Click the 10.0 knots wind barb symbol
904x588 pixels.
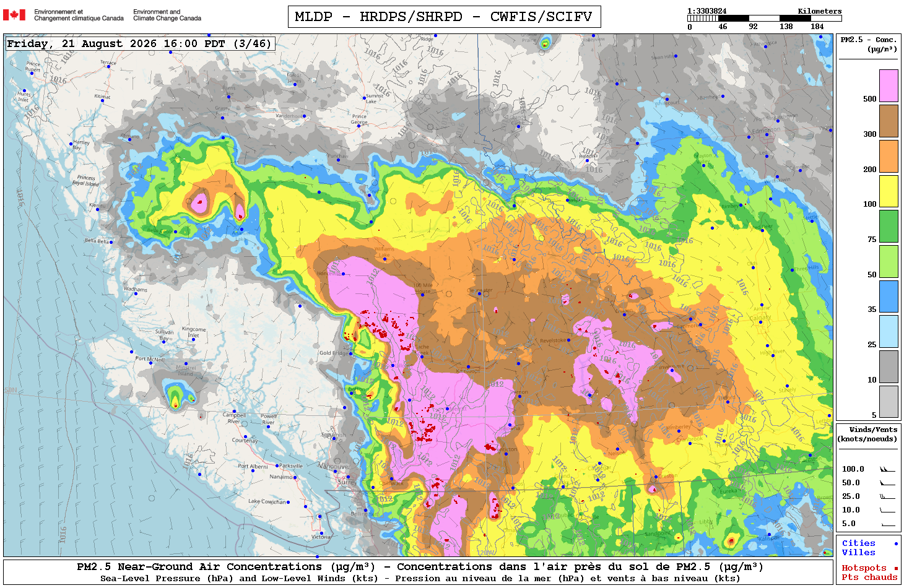(887, 510)
